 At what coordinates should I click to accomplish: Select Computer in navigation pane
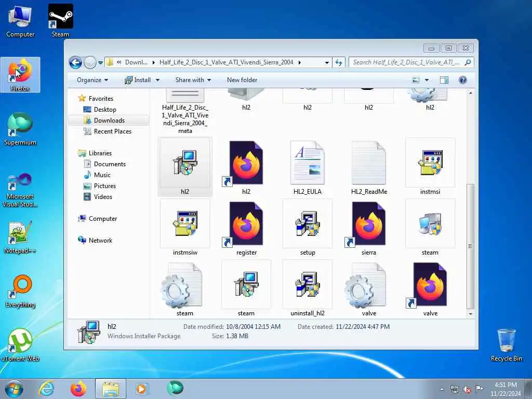(x=103, y=219)
